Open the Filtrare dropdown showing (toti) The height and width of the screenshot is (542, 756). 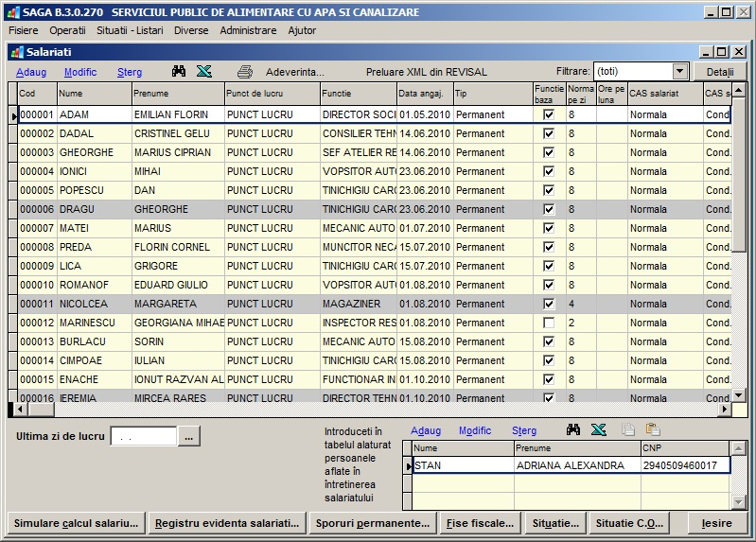click(679, 71)
